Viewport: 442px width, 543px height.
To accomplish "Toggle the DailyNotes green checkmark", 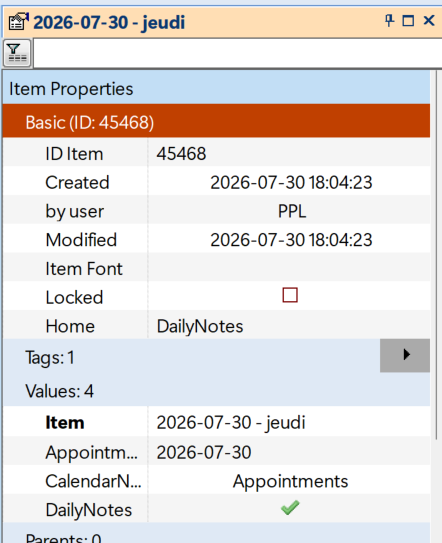I will pyautogui.click(x=290, y=508).
